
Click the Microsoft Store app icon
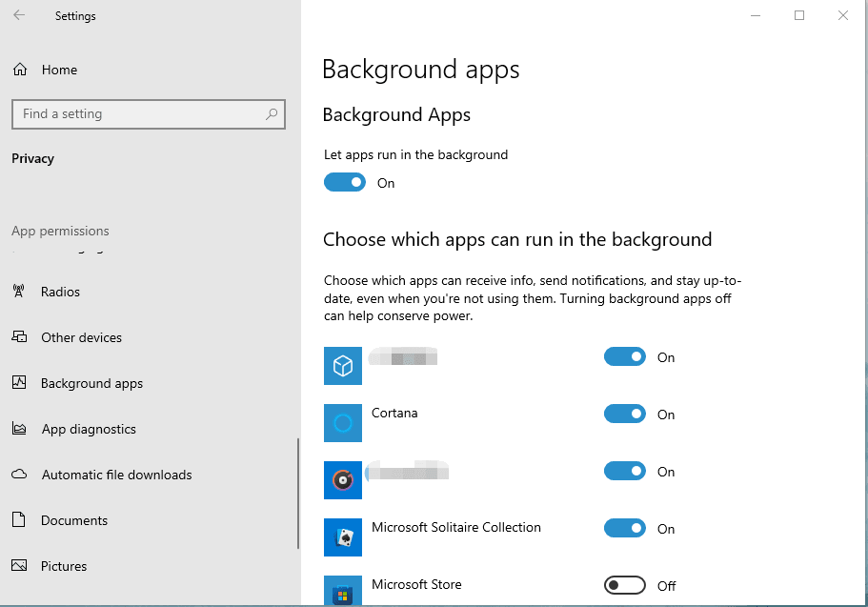click(343, 590)
